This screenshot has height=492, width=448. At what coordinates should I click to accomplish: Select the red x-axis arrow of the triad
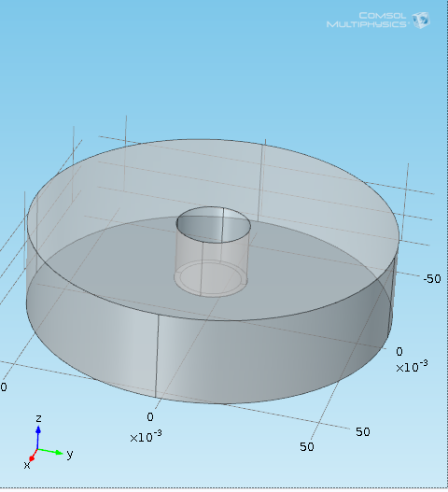pyautogui.click(x=33, y=456)
